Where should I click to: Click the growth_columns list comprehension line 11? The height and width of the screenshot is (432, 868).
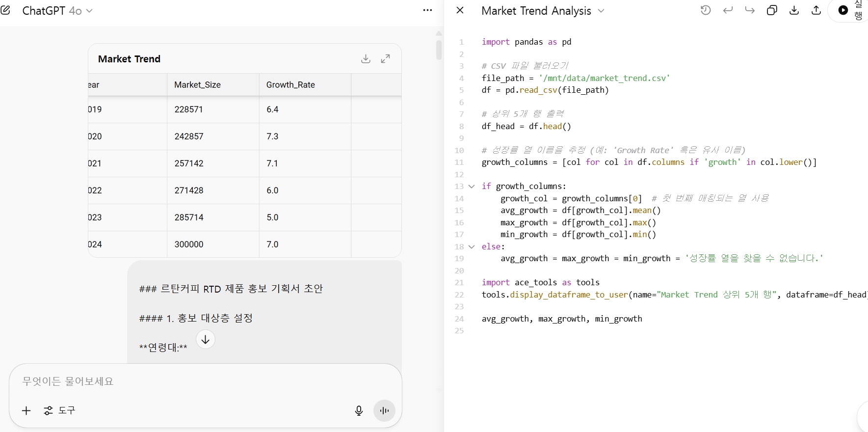(649, 162)
